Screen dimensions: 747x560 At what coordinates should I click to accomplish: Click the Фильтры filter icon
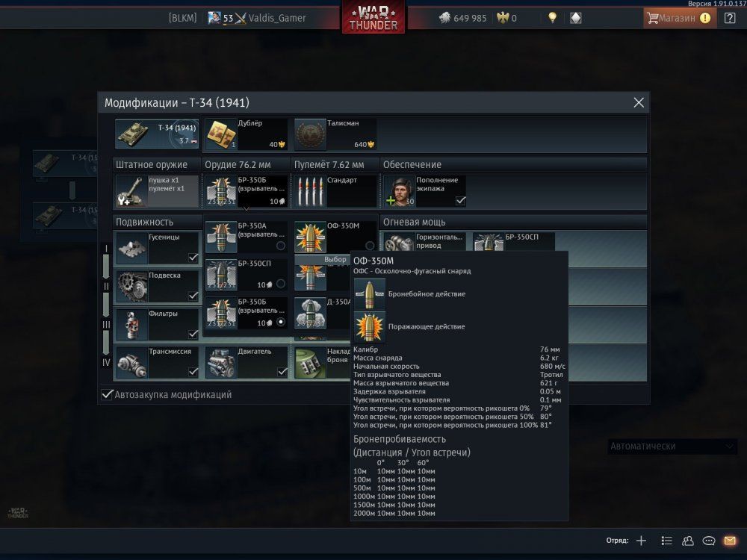coord(131,324)
